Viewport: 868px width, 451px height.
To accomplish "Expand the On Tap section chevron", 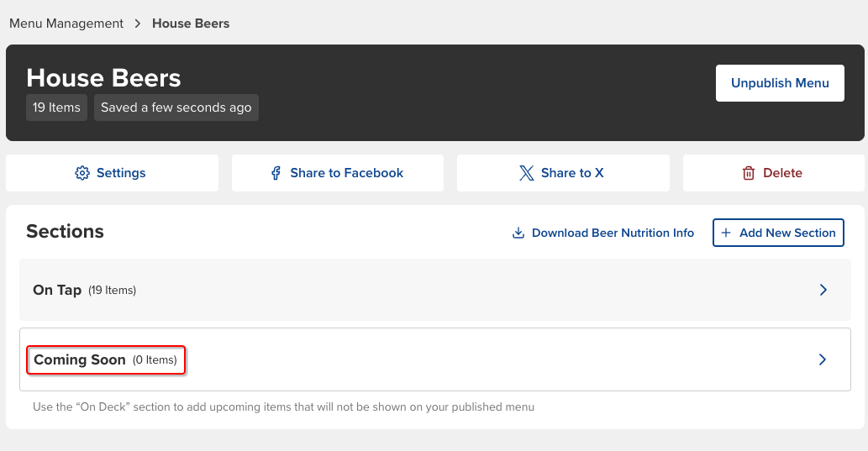I will click(823, 290).
